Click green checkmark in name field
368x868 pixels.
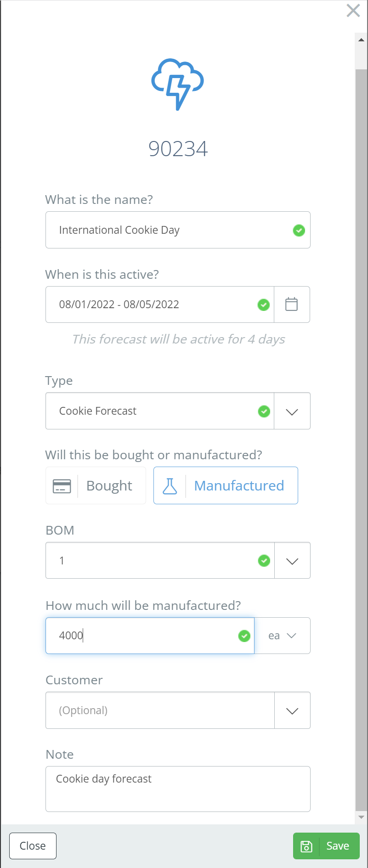(299, 230)
